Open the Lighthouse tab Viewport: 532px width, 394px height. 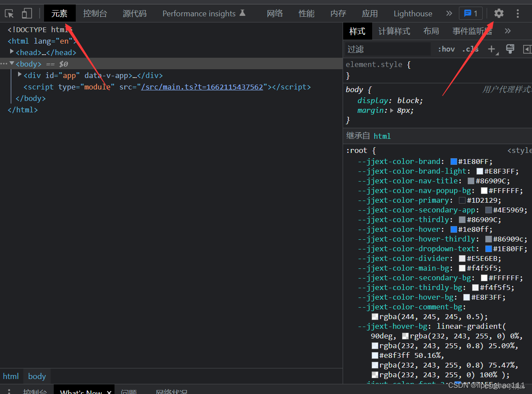point(413,13)
